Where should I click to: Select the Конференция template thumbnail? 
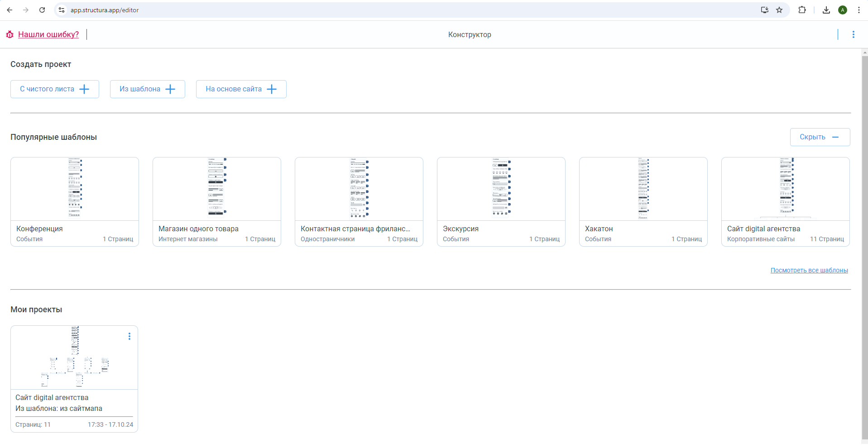tap(75, 189)
